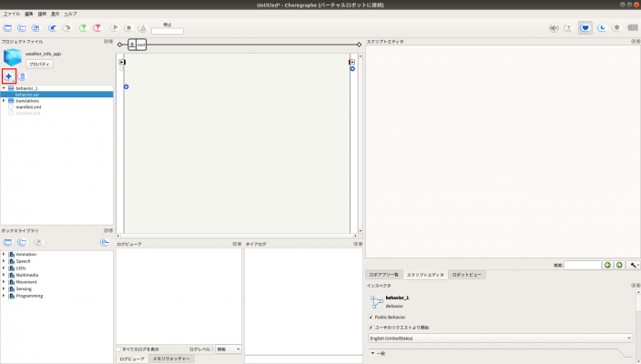Click the プロパティ button
641x364 pixels.
[x=39, y=65]
